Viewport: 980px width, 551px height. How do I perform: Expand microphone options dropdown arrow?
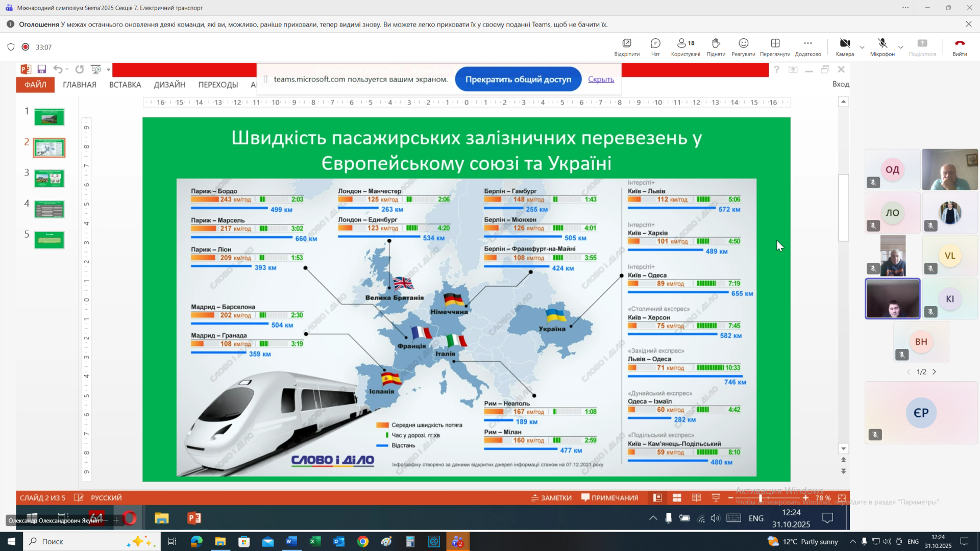click(901, 47)
